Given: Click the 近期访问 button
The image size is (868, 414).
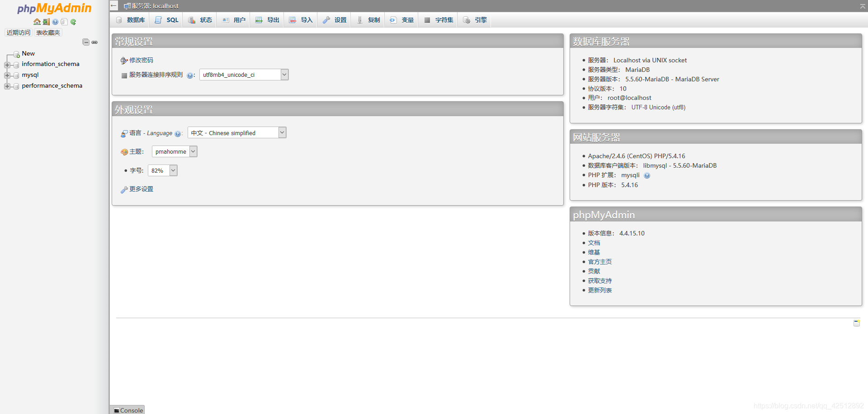Looking at the screenshot, I should pos(19,33).
